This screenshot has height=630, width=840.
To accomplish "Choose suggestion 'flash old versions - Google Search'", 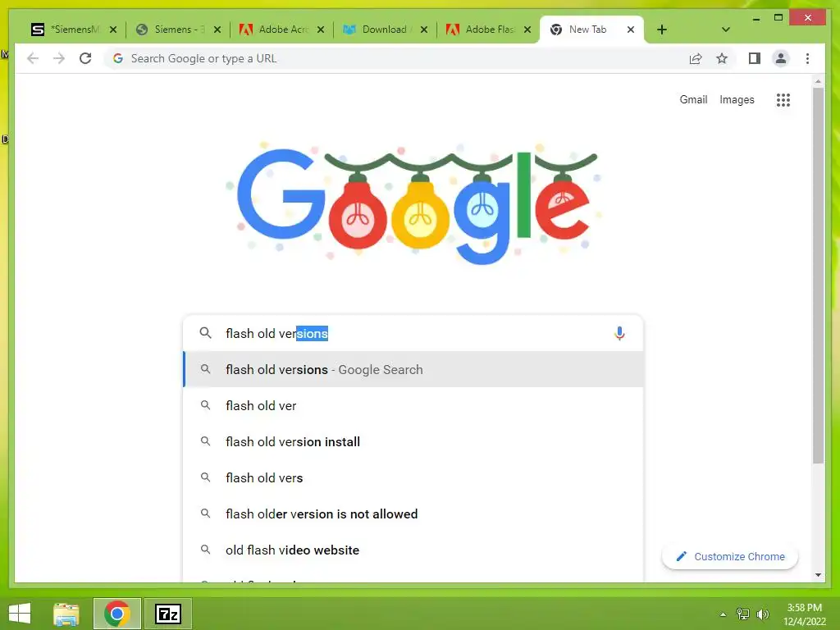I will point(413,369).
